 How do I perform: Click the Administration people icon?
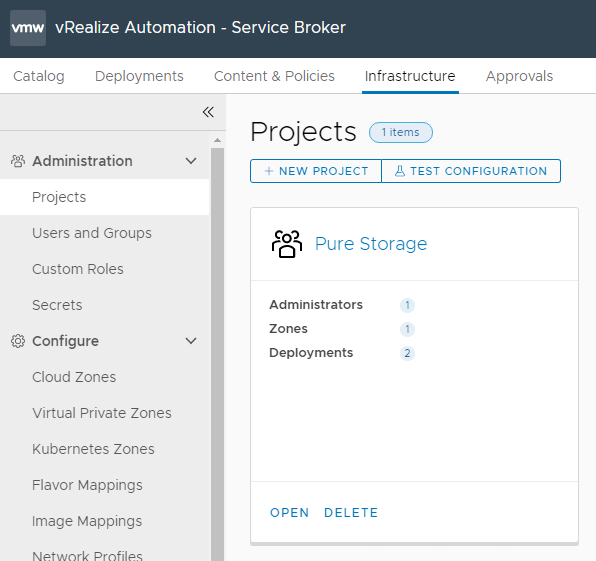(18, 161)
